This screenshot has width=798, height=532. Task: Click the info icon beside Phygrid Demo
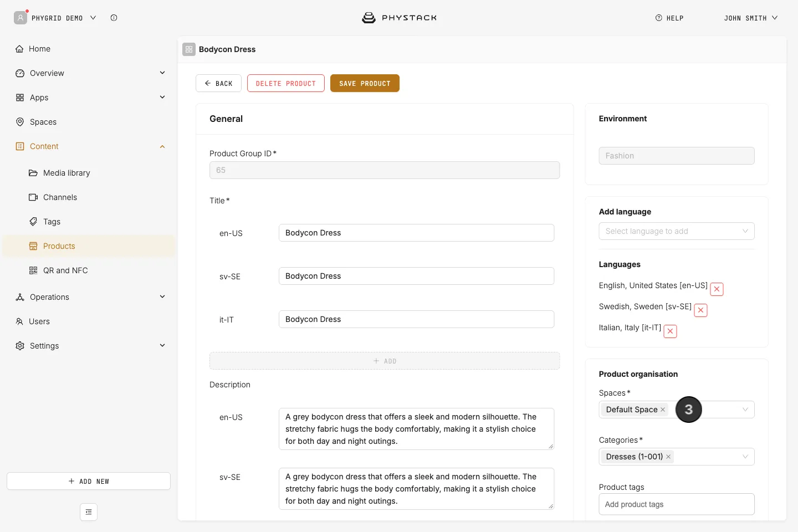pyautogui.click(x=114, y=18)
